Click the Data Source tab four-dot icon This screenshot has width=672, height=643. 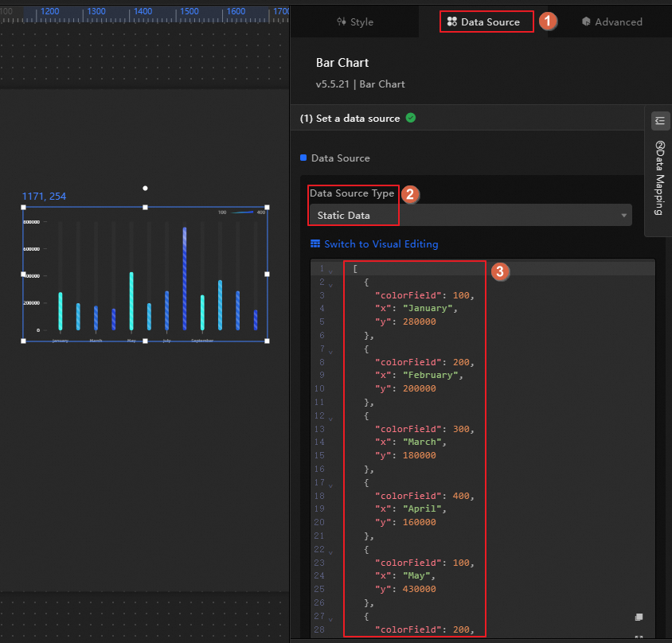pyautogui.click(x=451, y=21)
